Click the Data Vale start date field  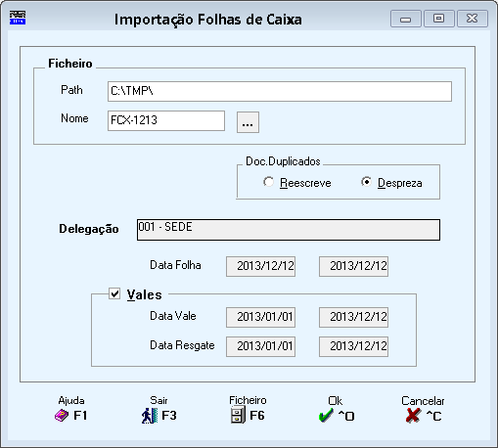coord(261,317)
